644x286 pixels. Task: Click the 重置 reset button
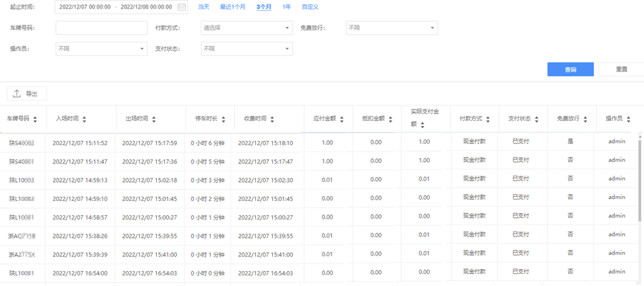[x=621, y=69]
